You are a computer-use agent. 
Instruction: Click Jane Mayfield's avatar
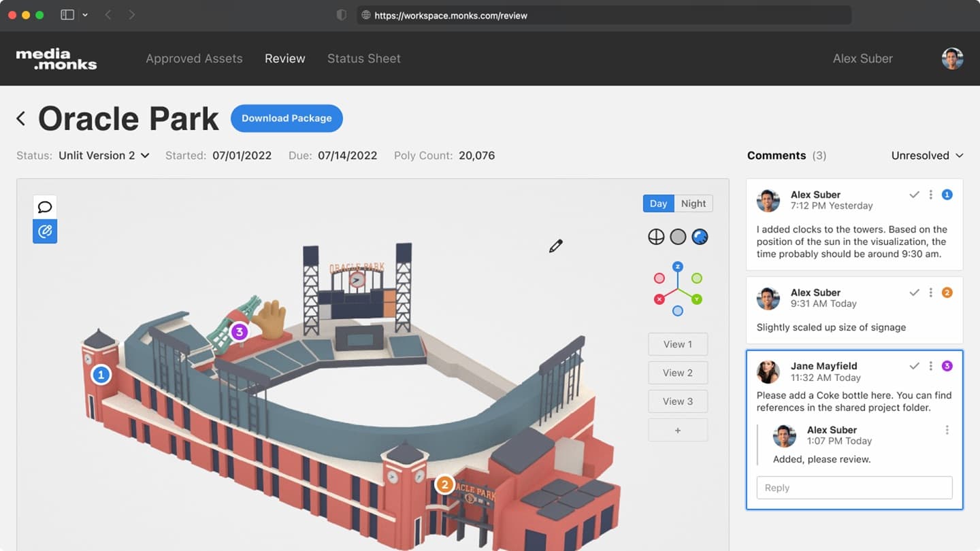[x=768, y=372]
